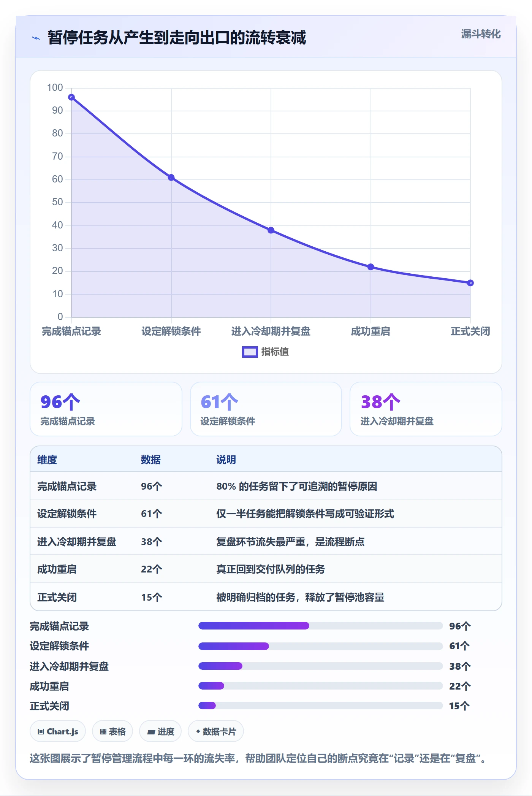Click the 指标值 legend label
The width and height of the screenshot is (532, 796).
[x=275, y=352]
